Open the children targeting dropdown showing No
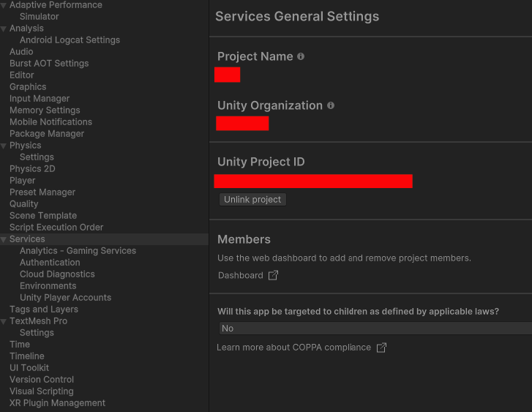 click(x=375, y=329)
